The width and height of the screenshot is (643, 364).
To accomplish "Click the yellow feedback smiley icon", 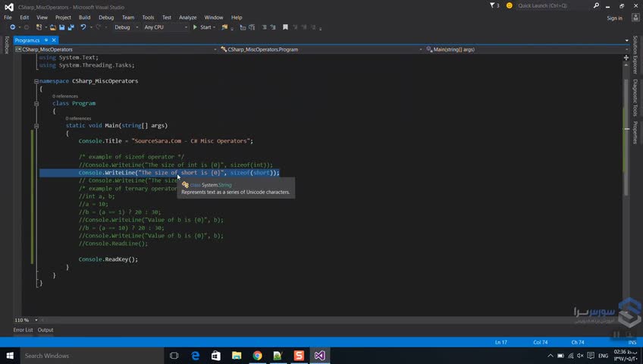I will point(510,5).
